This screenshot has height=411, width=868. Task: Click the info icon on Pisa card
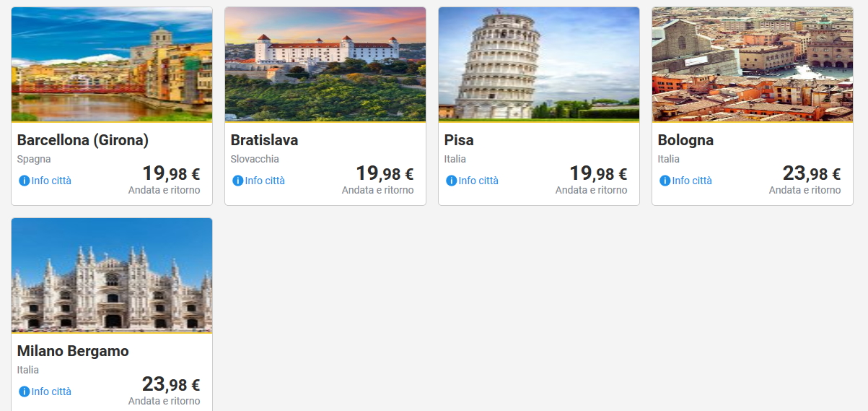click(x=452, y=181)
